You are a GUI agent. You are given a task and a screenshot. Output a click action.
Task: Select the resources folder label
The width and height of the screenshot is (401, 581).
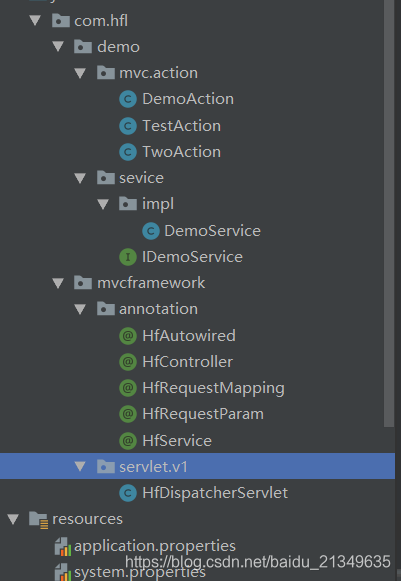coord(87,519)
